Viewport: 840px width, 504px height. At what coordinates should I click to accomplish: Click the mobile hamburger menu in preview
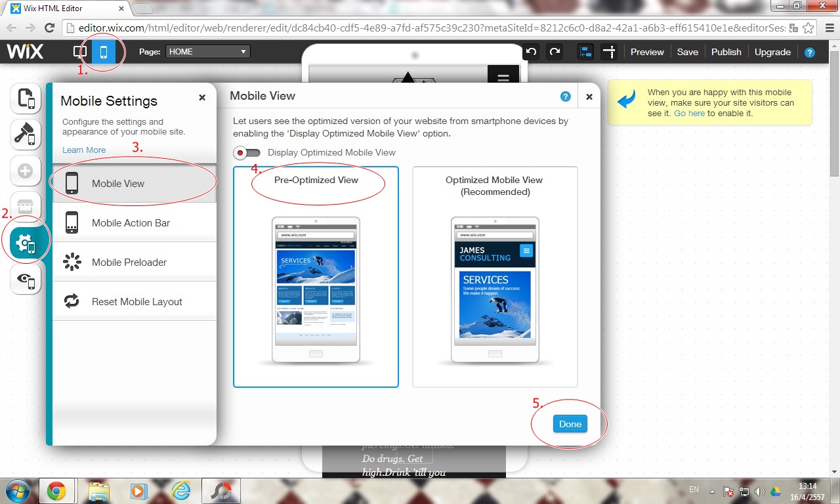tap(503, 78)
